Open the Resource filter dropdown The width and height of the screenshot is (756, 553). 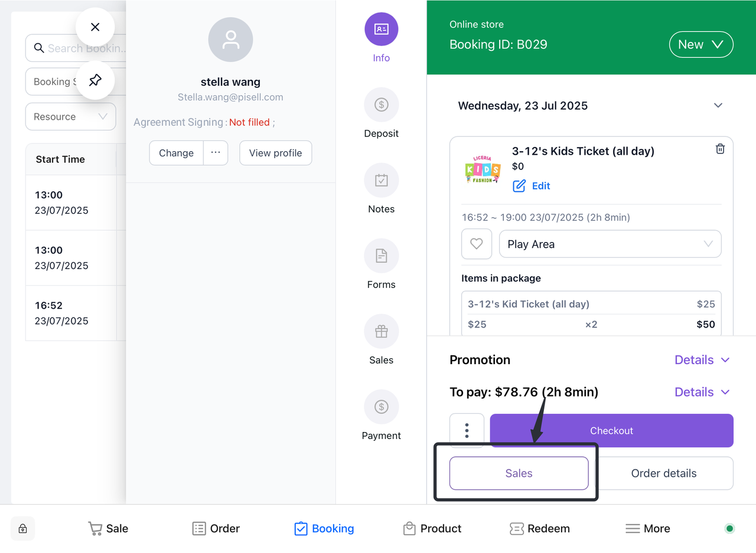click(70, 117)
